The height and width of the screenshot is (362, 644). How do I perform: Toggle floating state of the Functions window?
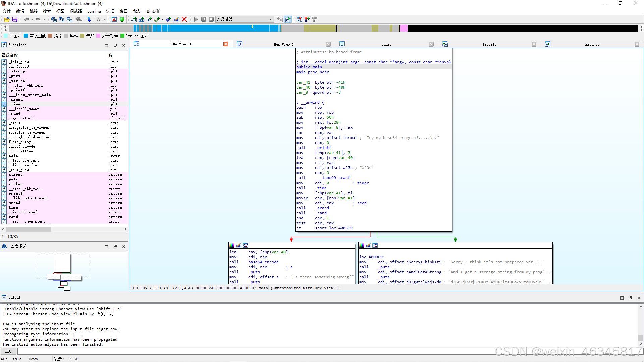click(115, 45)
